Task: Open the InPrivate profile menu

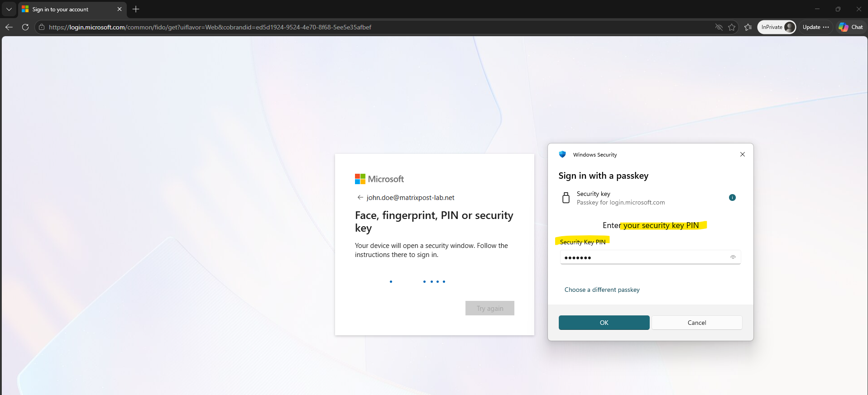Action: coord(777,27)
